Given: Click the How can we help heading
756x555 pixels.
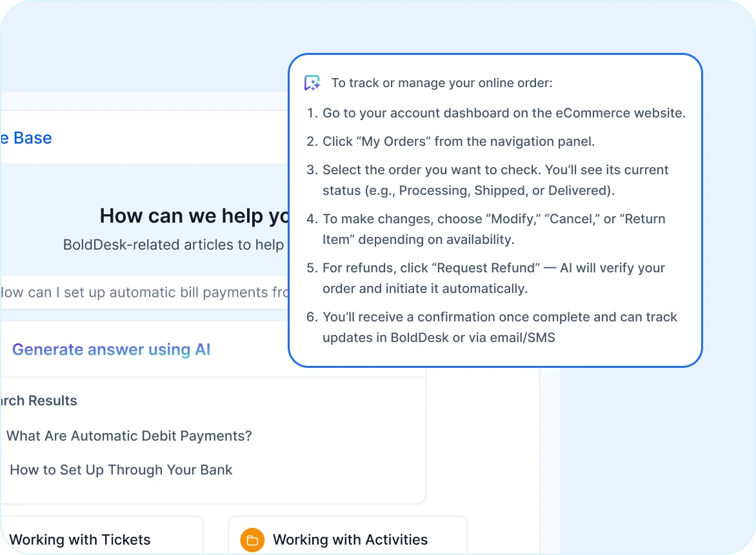Looking at the screenshot, I should coord(192,216).
